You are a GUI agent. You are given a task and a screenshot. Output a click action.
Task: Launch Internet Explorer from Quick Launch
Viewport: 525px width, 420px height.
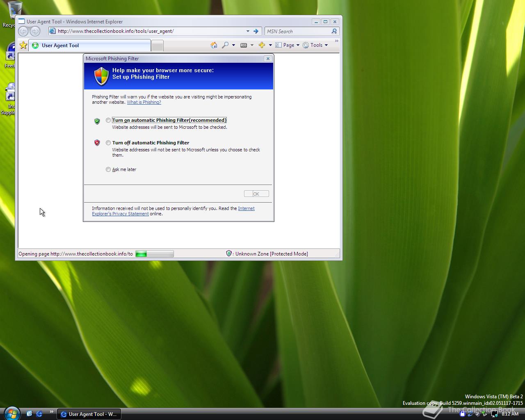click(39, 414)
